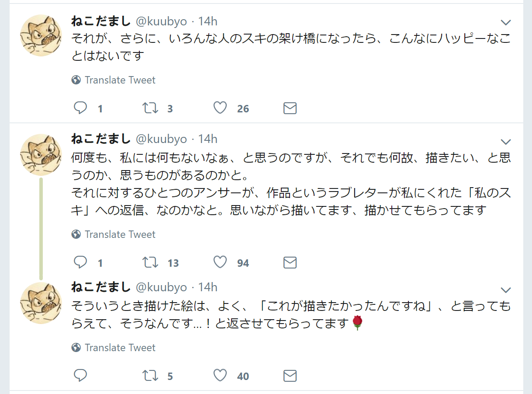Image resolution: width=532 pixels, height=394 pixels.
Task: Share the 94-like tweet via direct message
Action: [290, 263]
